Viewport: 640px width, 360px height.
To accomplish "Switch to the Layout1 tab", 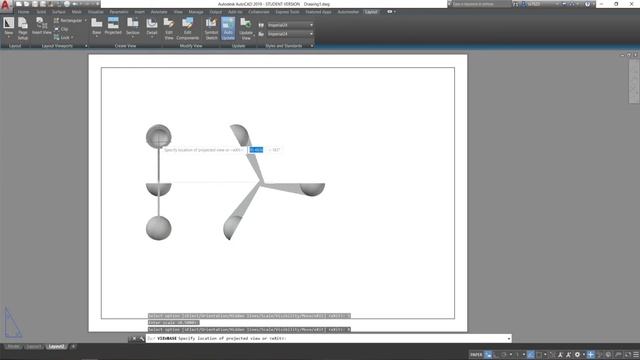I will [x=33, y=347].
